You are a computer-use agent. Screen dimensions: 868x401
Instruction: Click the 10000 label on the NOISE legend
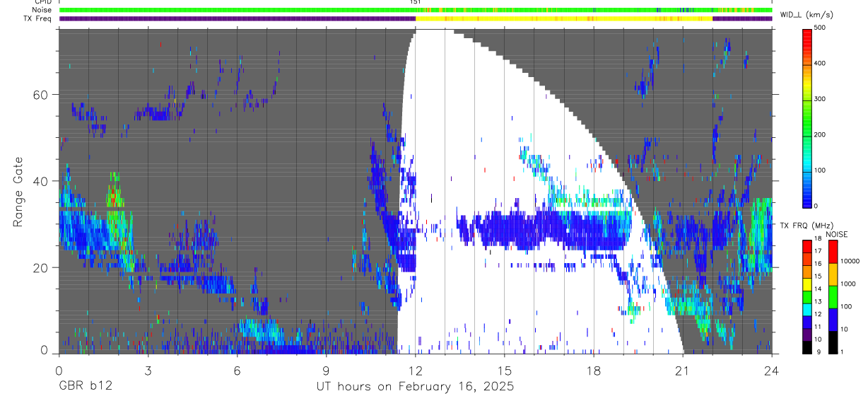click(850, 261)
